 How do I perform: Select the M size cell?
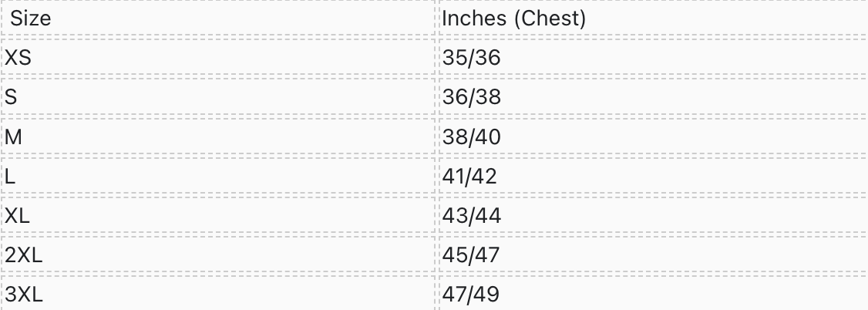[x=13, y=137]
